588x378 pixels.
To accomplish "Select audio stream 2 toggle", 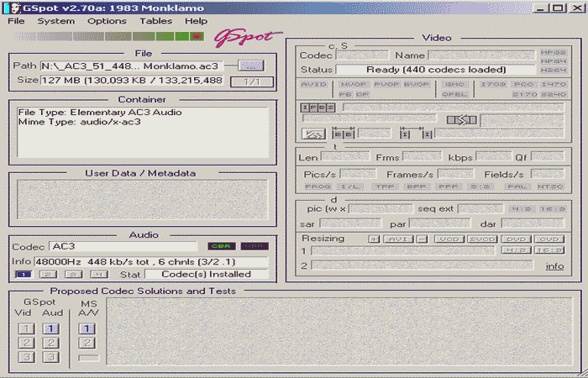I will tap(50, 274).
